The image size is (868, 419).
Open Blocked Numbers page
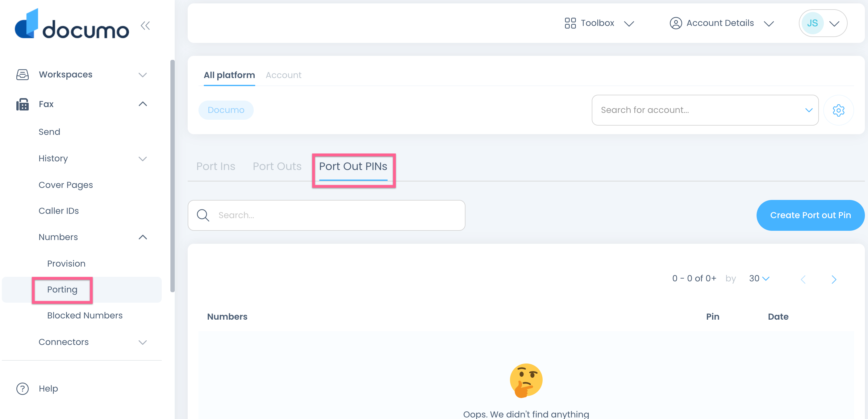click(x=85, y=315)
